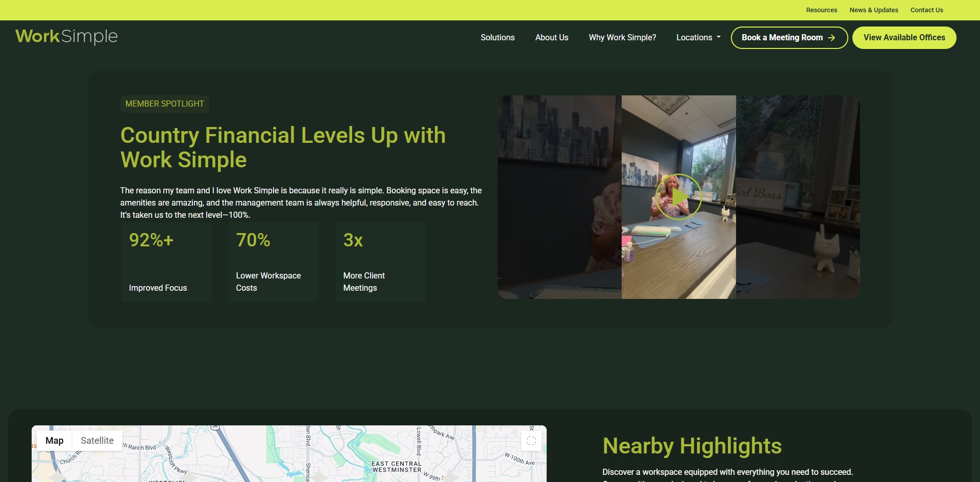Click the testimonial paragraph text

pos(301,202)
